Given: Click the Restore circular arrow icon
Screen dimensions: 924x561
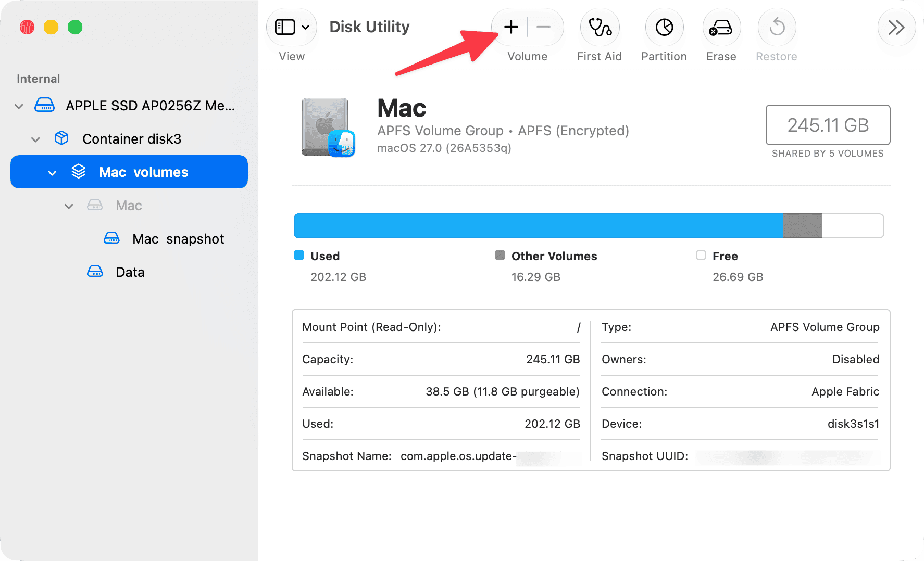Looking at the screenshot, I should [777, 27].
